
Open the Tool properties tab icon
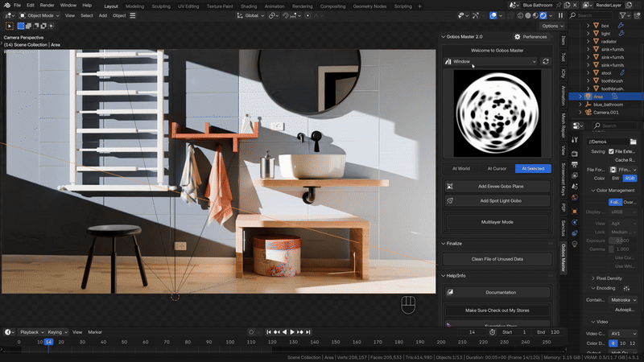click(575, 140)
